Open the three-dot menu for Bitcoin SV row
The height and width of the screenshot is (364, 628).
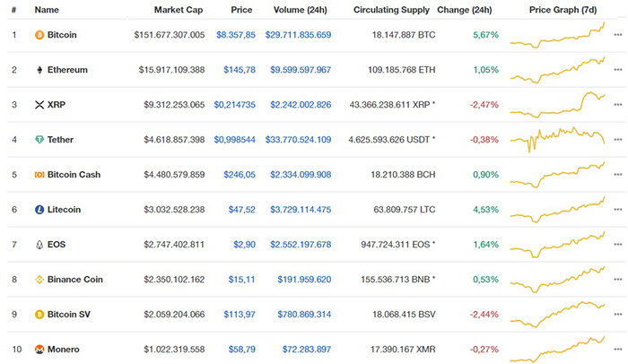pos(617,315)
